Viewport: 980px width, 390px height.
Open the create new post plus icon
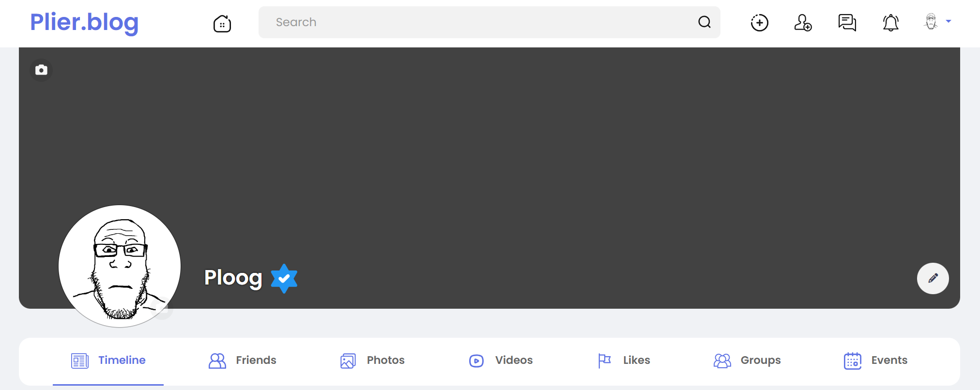pyautogui.click(x=759, y=23)
